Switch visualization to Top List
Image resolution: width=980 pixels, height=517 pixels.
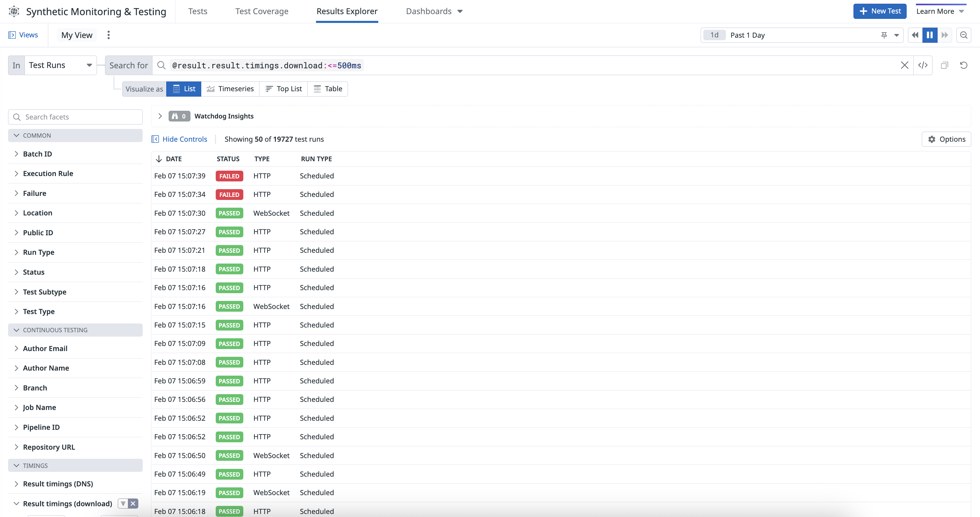(x=283, y=89)
